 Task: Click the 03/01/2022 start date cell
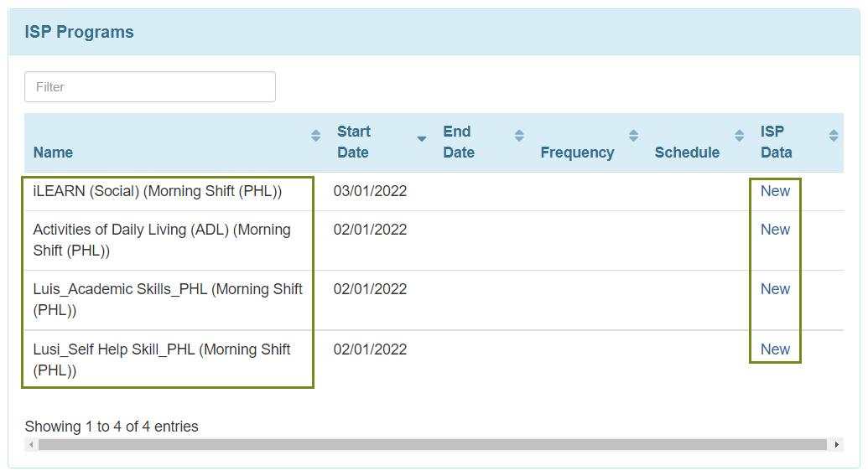(370, 191)
